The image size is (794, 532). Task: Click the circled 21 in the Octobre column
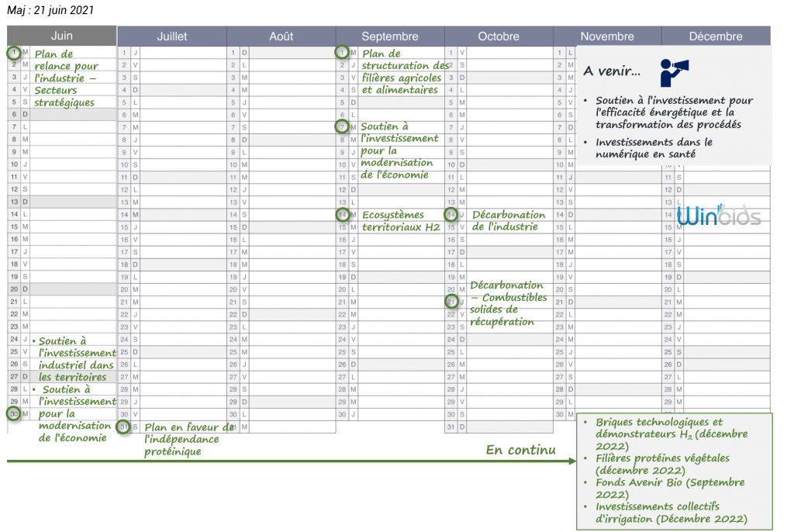451,302
